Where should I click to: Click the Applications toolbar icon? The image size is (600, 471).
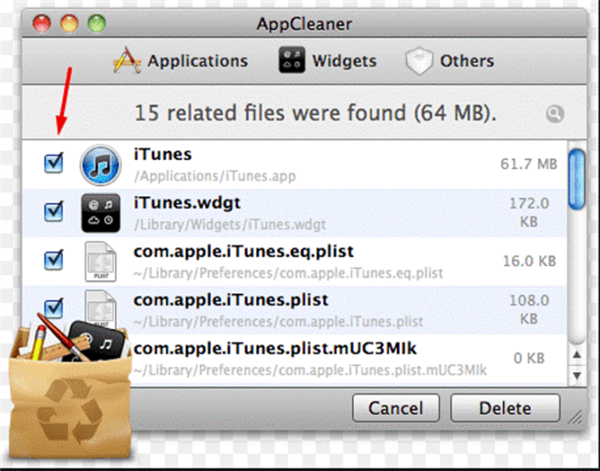[x=127, y=60]
